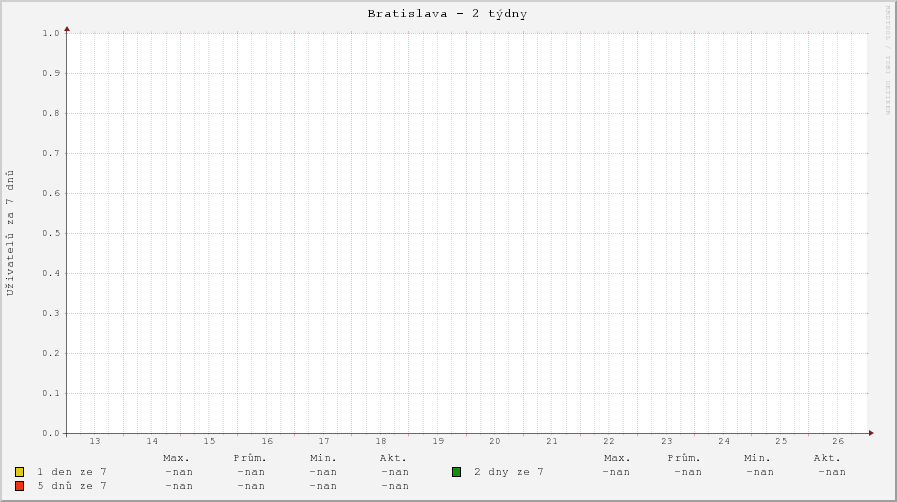The height and width of the screenshot is (502, 897).
Task: Select day 26 on the x-axis
Action: 838,441
